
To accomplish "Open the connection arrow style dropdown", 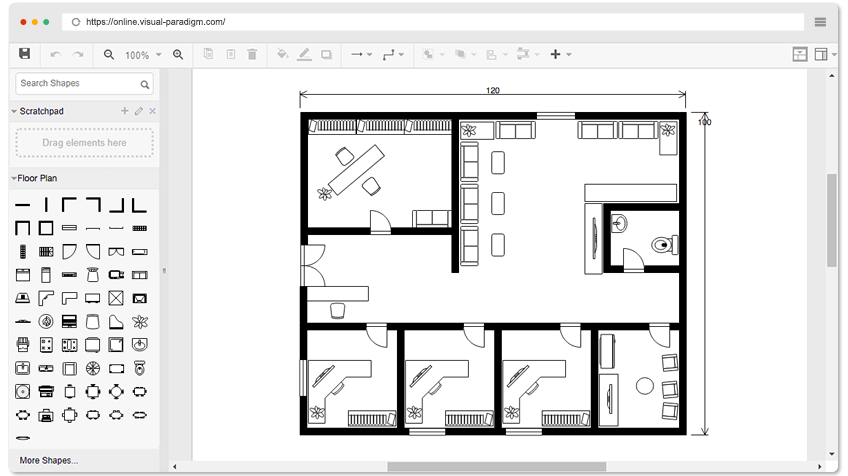I will point(360,54).
